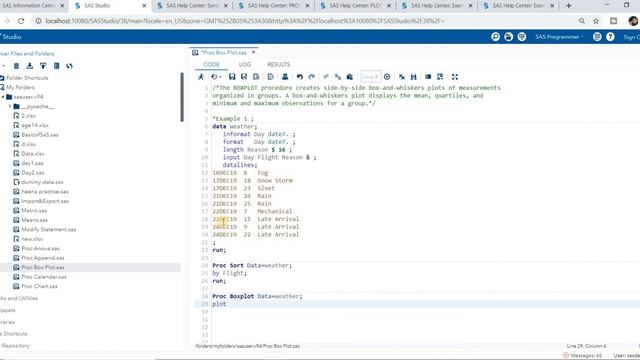Expand the __pycache__ folder

[10, 107]
